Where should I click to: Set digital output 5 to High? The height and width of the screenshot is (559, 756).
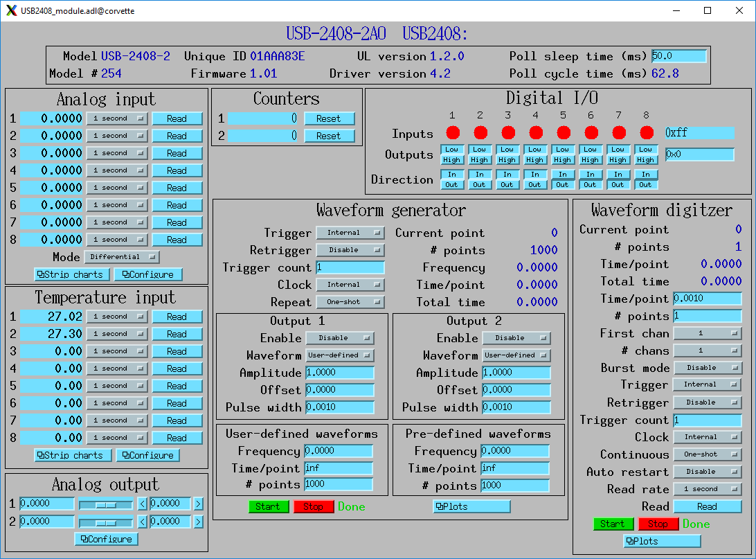tap(563, 159)
